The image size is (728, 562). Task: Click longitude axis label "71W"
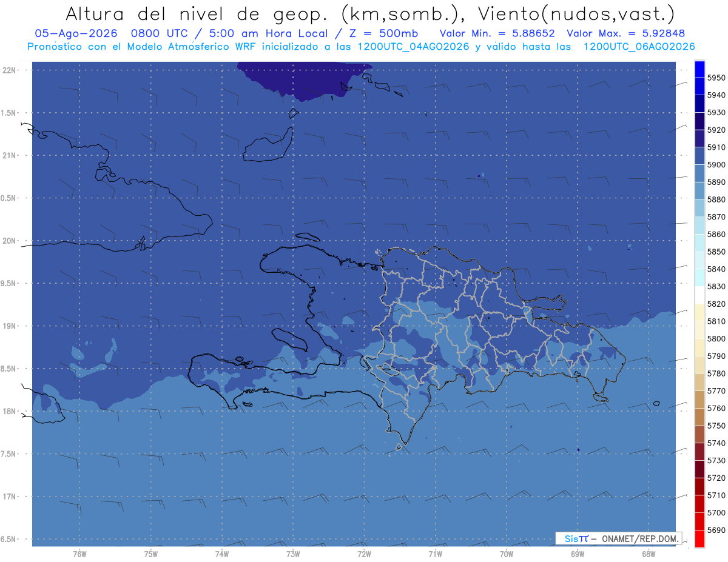pos(435,554)
